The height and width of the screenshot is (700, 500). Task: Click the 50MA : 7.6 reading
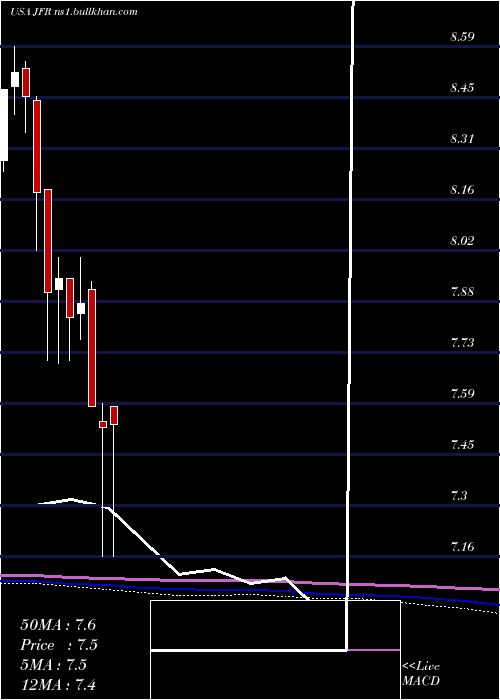pyautogui.click(x=58, y=625)
